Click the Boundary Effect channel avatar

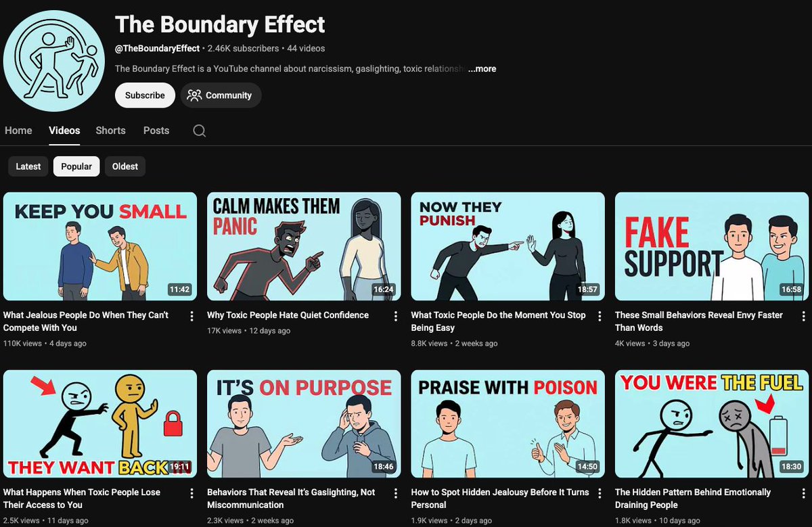coord(54,61)
